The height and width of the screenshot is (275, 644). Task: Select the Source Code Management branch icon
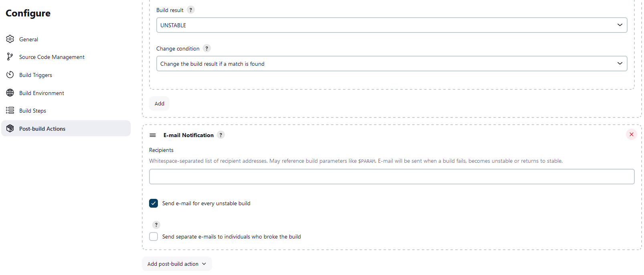tap(10, 57)
